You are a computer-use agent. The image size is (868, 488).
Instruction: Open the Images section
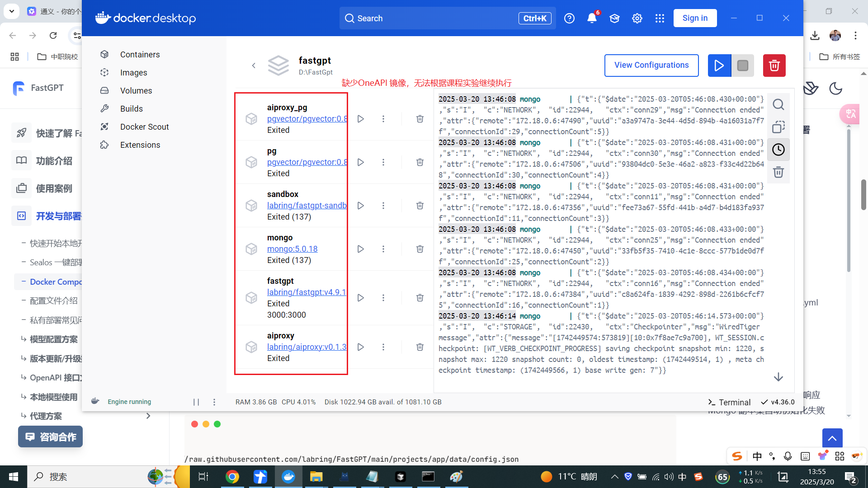tap(133, 73)
